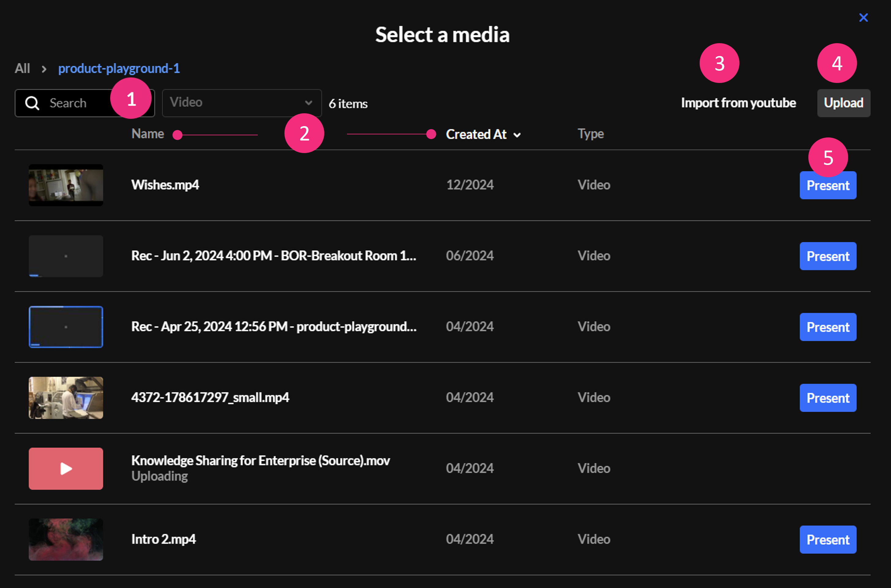Click the search magnifier icon
The height and width of the screenshot is (588, 891).
tap(32, 103)
